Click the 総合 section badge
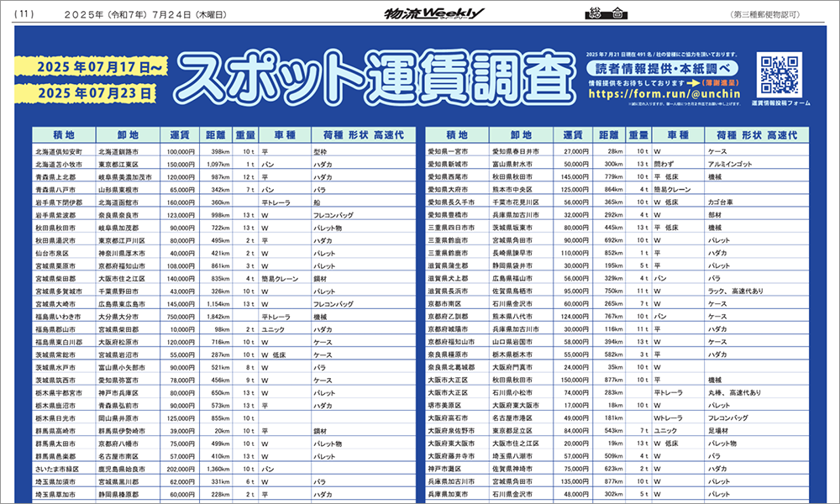Viewport: 840px width, 504px height. (x=602, y=13)
